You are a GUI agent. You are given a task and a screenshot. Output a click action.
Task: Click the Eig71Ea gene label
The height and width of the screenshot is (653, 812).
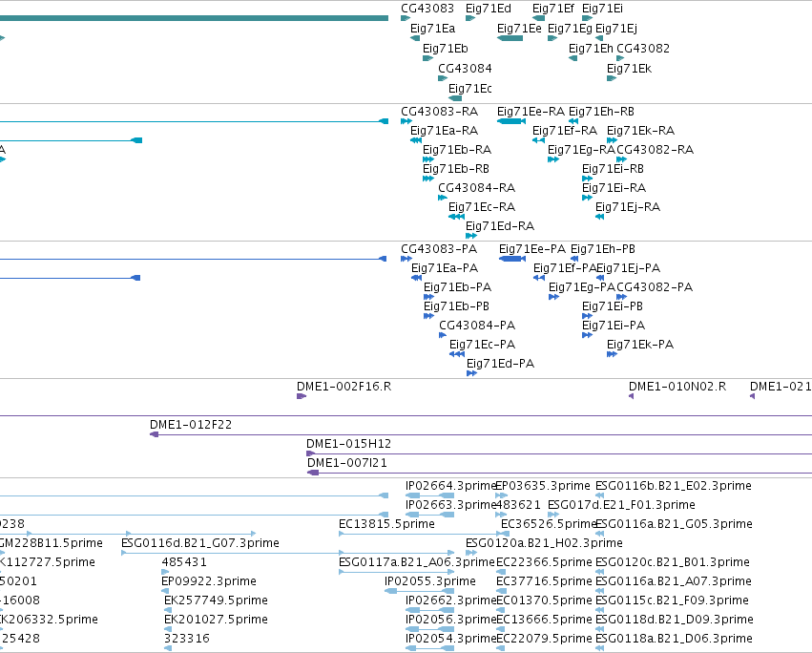(432, 29)
